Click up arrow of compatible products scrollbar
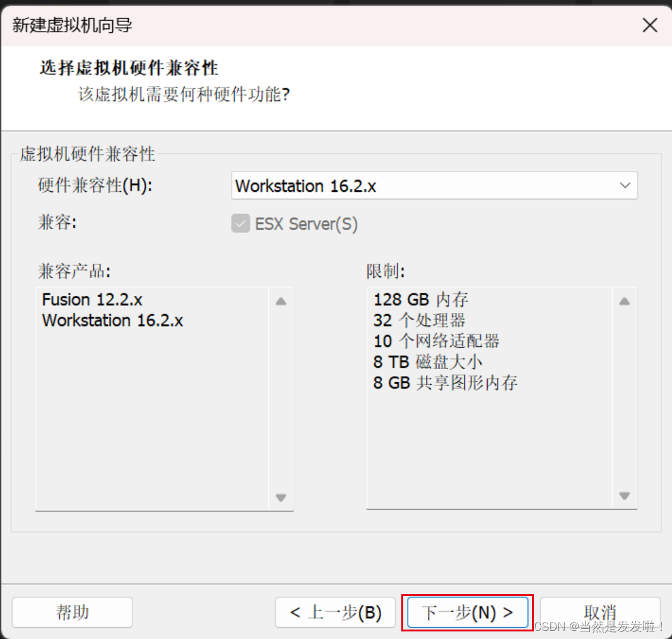The height and width of the screenshot is (639, 672). 281,302
